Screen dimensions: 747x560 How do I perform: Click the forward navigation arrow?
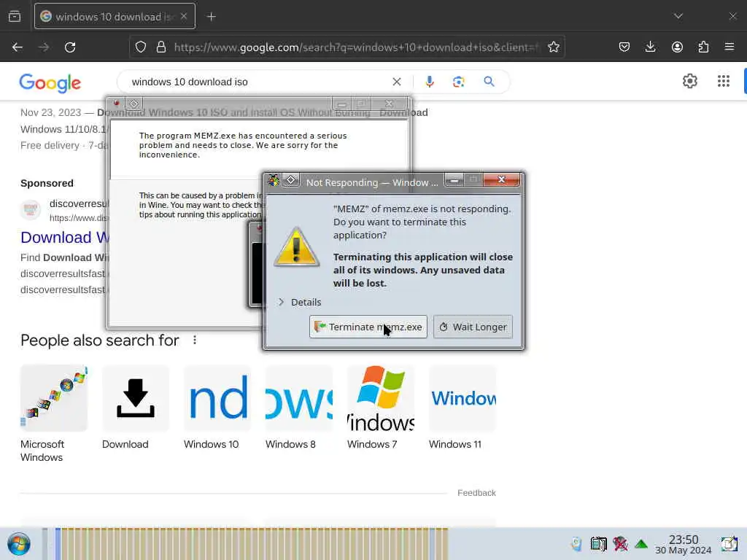coord(44,47)
